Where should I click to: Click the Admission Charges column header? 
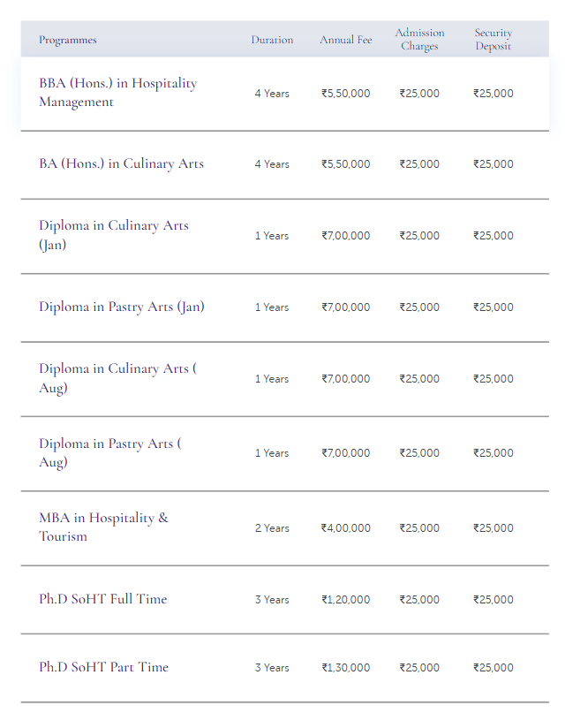[x=419, y=40]
